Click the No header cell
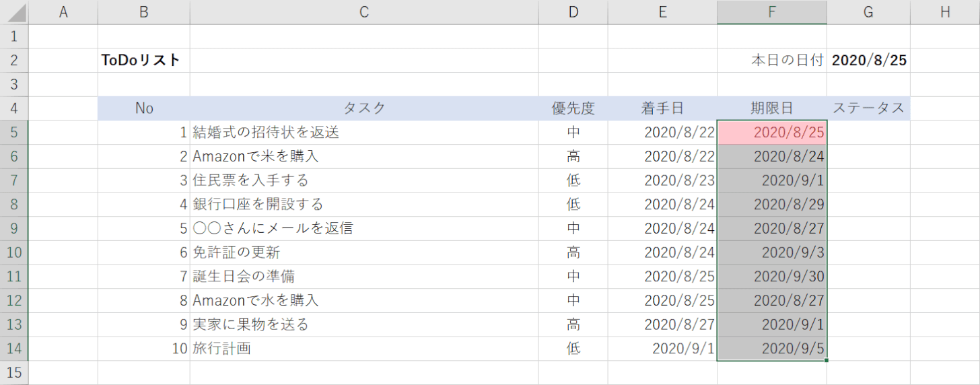This screenshot has width=980, height=385. coord(144,108)
